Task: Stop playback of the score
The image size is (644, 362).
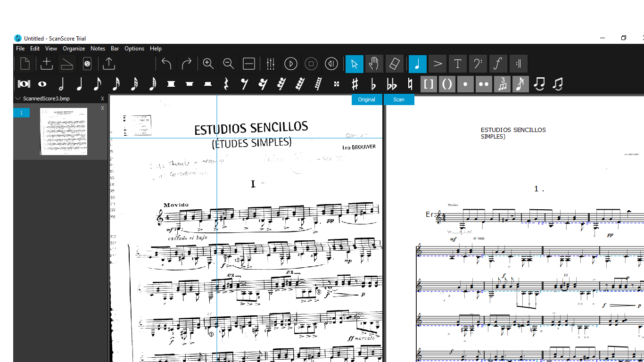Action: coord(311,64)
